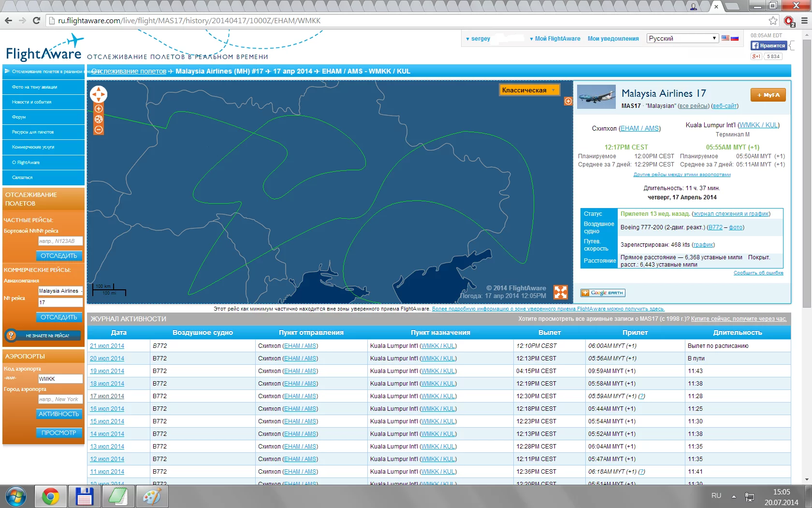The width and height of the screenshot is (812, 508).
Task: Open the Ресурсы для пилотов menu item
Action: (x=43, y=132)
